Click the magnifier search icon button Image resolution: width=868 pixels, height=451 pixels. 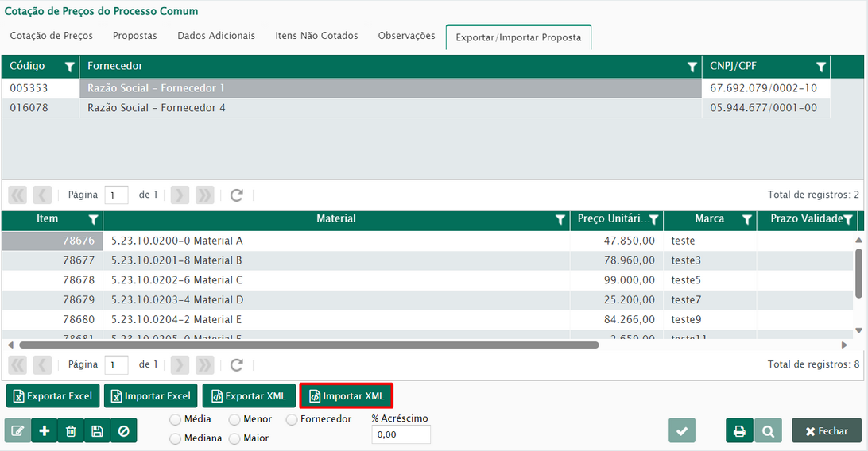pyautogui.click(x=768, y=430)
